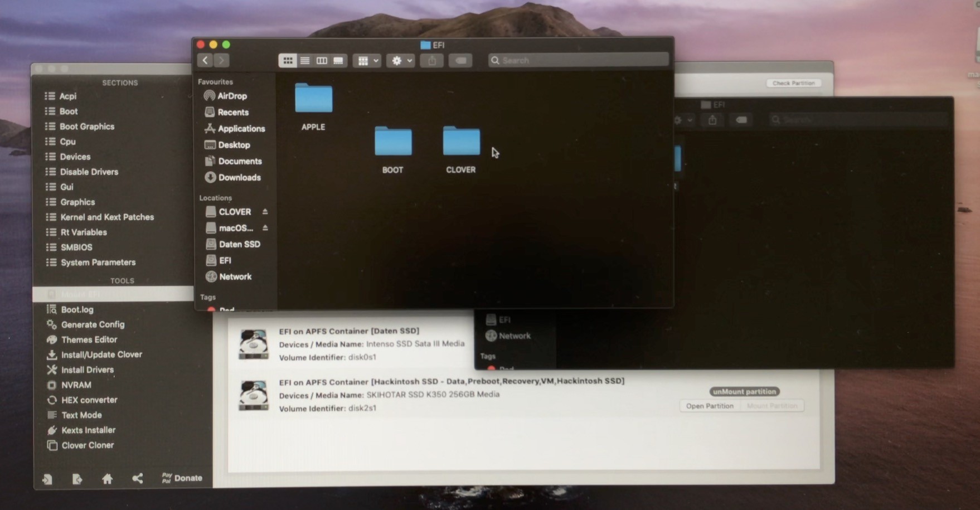
Task: Select Daten SSD in Finder sidebar
Action: click(x=233, y=244)
